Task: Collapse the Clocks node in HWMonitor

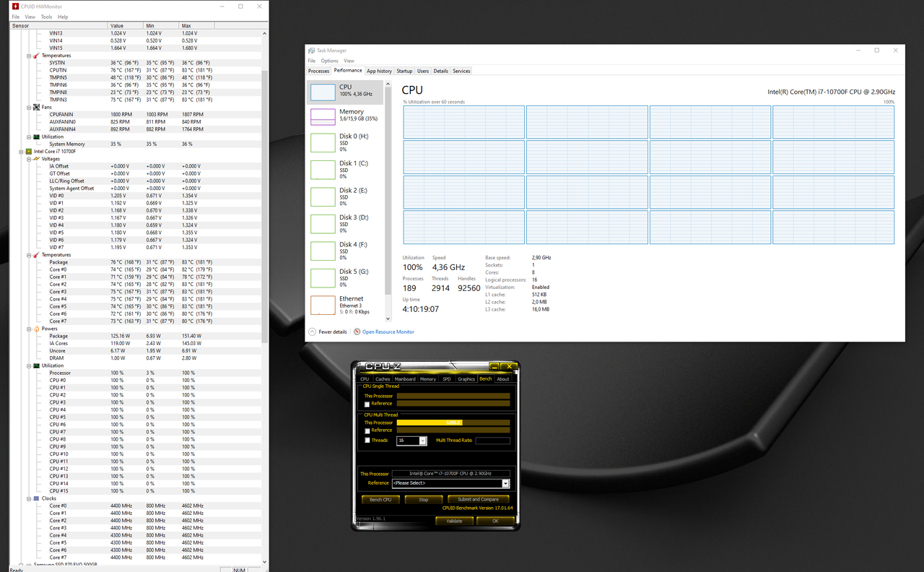Action: [x=28, y=498]
